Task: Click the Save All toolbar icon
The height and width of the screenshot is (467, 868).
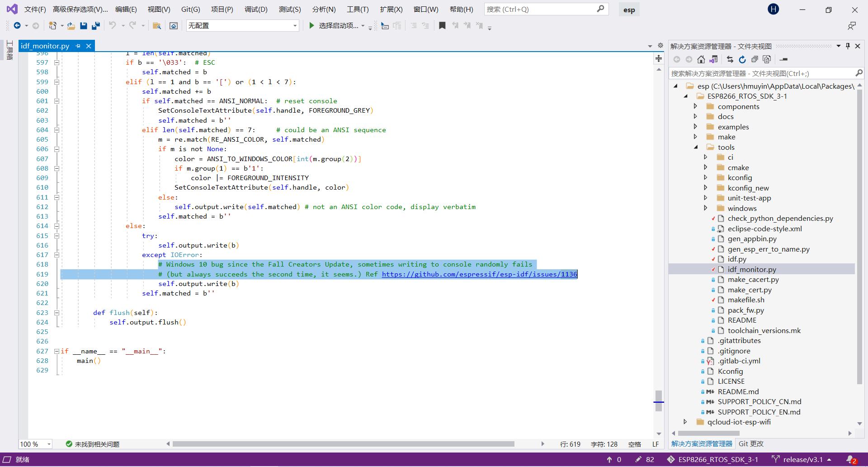Action: click(x=96, y=26)
